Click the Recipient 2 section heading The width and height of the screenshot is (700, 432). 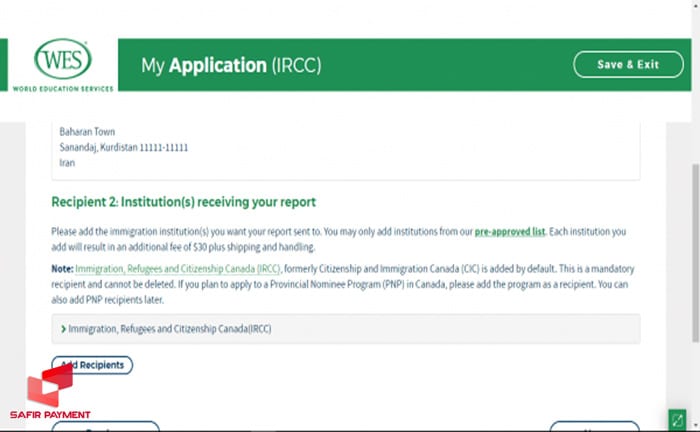tap(183, 202)
